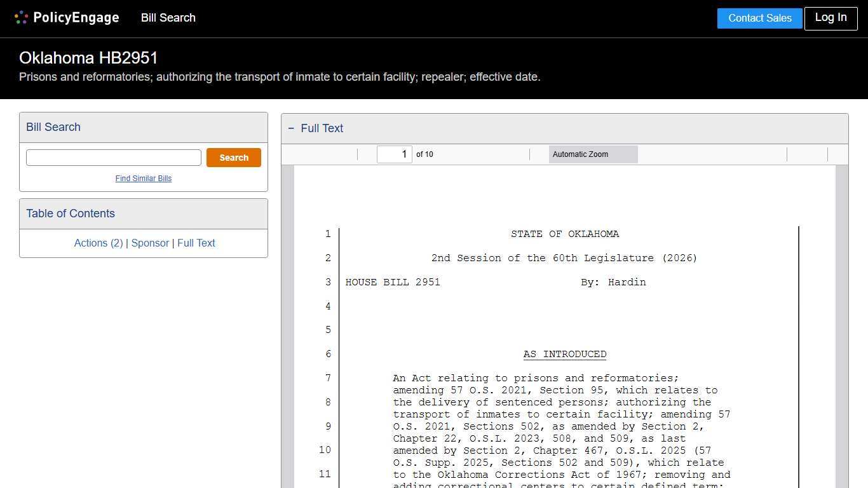The height and width of the screenshot is (488, 868).
Task: Print the bill document
Action: tap(807, 154)
